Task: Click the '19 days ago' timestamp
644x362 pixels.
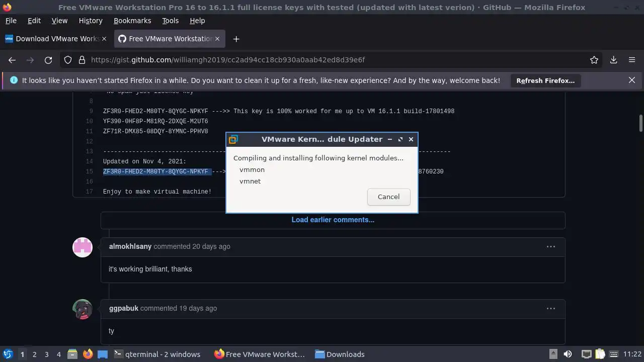Action: coord(198,308)
